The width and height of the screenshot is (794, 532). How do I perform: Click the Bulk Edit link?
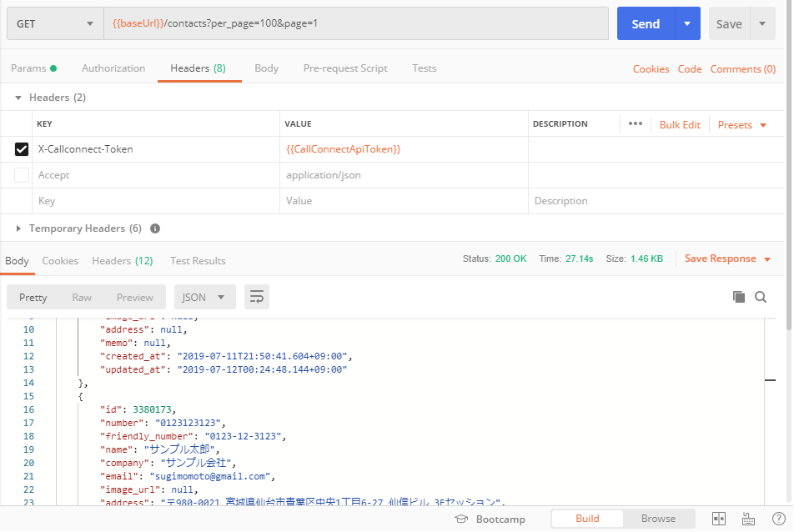[x=680, y=125]
